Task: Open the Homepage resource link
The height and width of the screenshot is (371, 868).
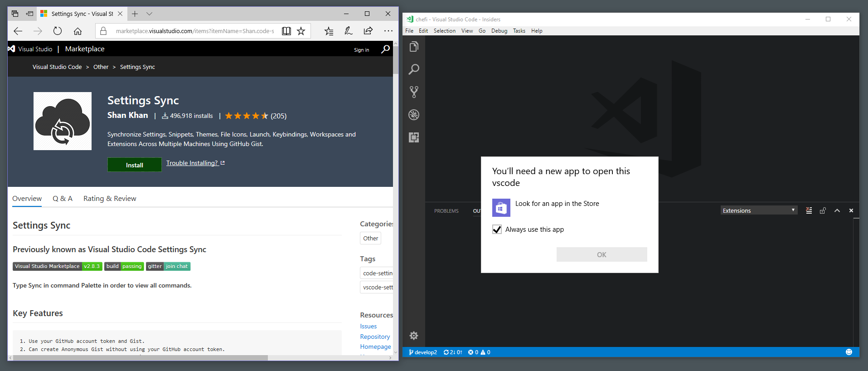Action: 375,347
